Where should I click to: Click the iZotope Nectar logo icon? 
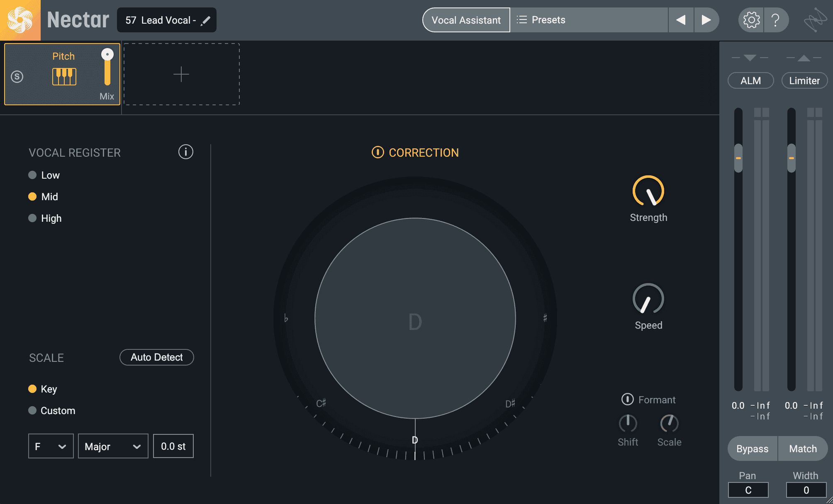pyautogui.click(x=20, y=20)
